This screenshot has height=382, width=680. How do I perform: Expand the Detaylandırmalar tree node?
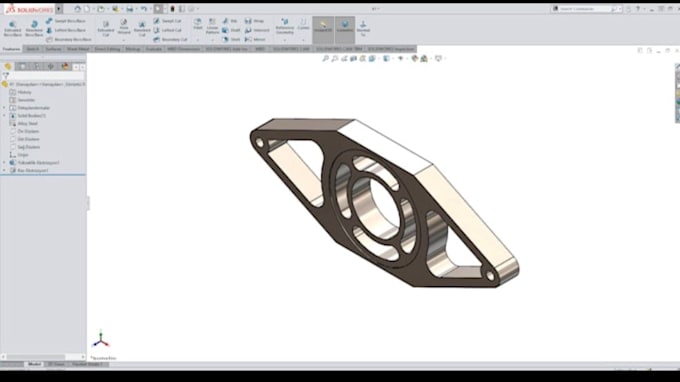click(x=4, y=108)
